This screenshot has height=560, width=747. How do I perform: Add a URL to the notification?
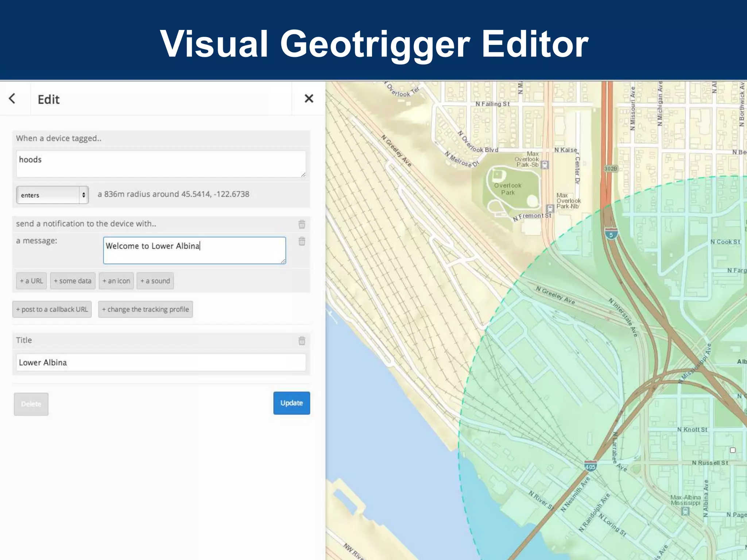pos(31,281)
